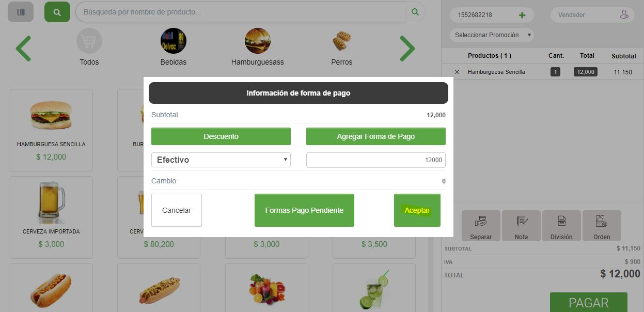Viewport: 644px width, 312px height.
Task: Click the green magnifier search button
Action: [57, 12]
